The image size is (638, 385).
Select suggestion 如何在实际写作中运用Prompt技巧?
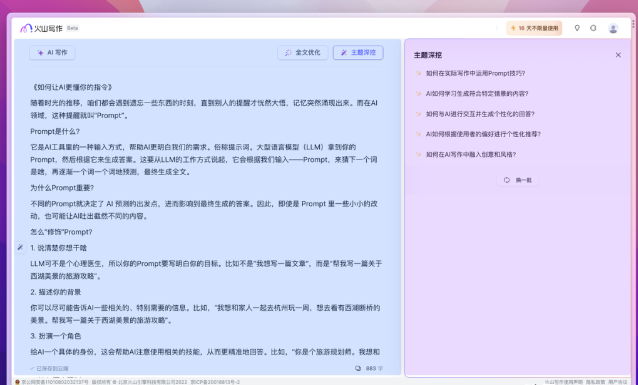[475, 74]
